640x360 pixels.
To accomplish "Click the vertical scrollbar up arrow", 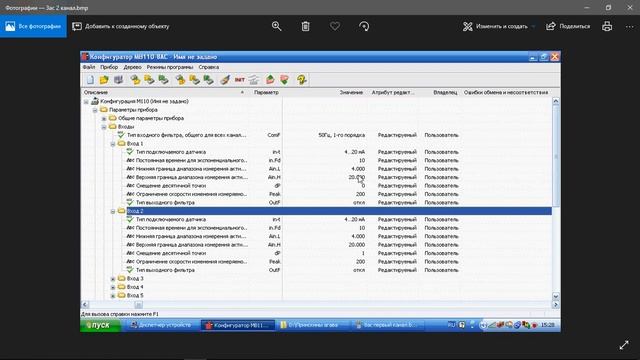I will pos(556,101).
